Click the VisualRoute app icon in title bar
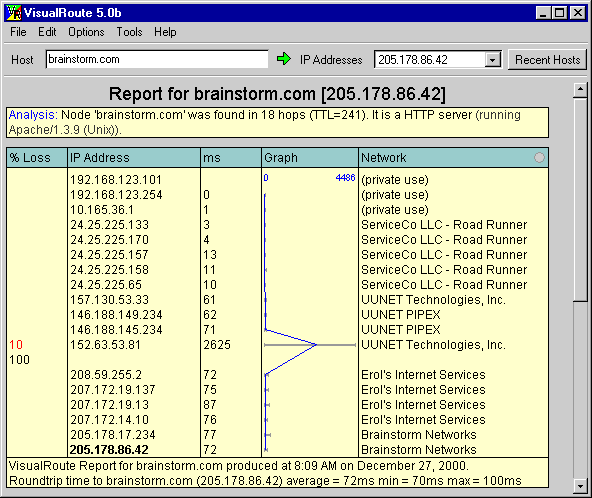This screenshot has width=592, height=498. (14, 13)
